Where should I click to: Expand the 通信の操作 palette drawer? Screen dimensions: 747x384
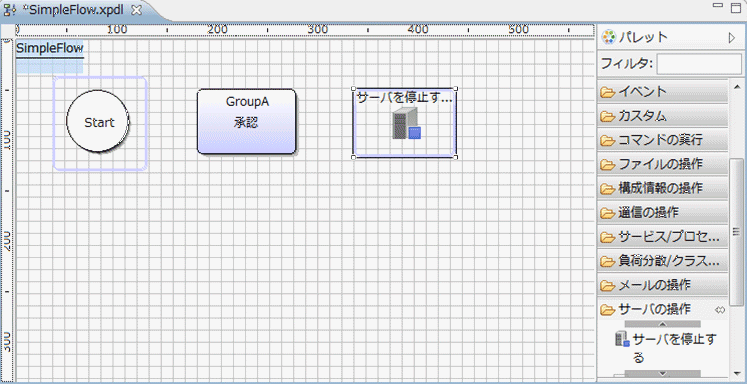[663, 212]
